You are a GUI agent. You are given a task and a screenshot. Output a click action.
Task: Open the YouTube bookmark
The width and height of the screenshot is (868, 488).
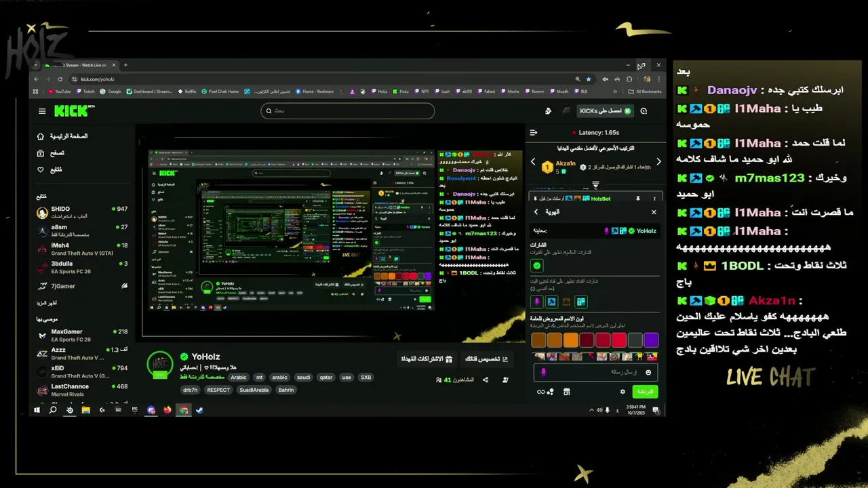(x=59, y=91)
